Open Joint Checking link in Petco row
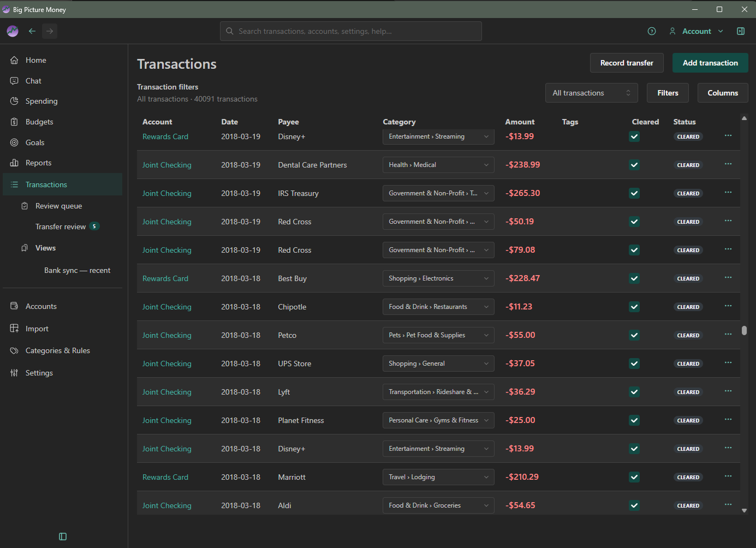 (x=167, y=335)
